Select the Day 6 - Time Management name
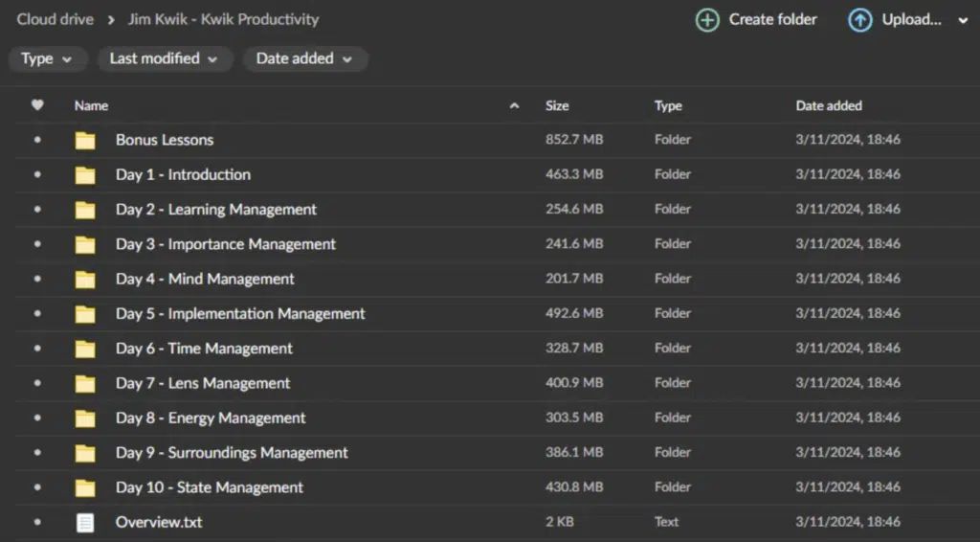The width and height of the screenshot is (980, 542). (x=204, y=349)
